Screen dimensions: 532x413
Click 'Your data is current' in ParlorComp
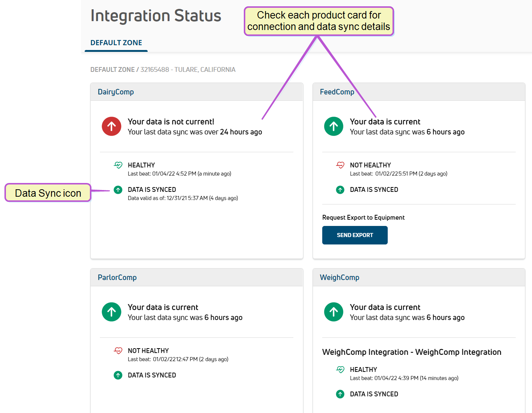tap(163, 307)
